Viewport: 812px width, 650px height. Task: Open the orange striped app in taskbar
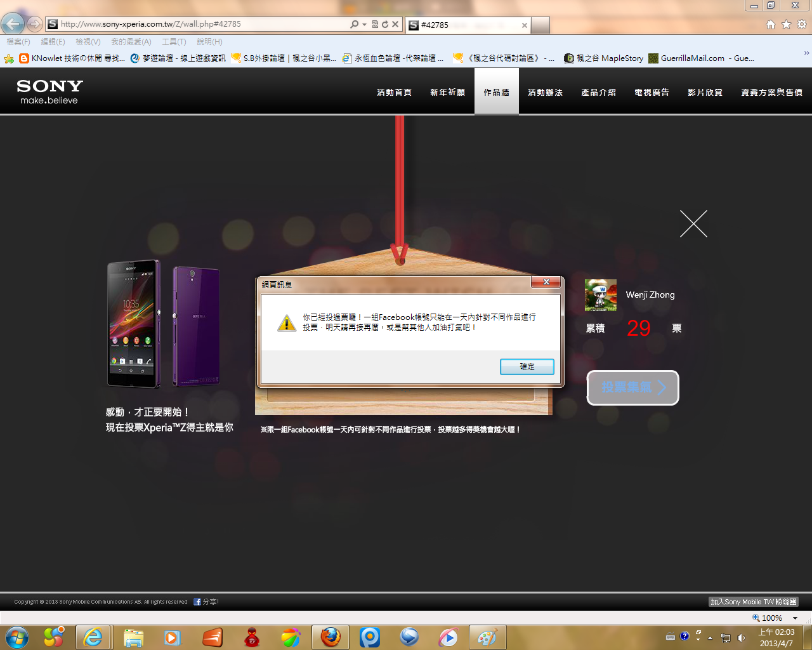click(x=213, y=637)
